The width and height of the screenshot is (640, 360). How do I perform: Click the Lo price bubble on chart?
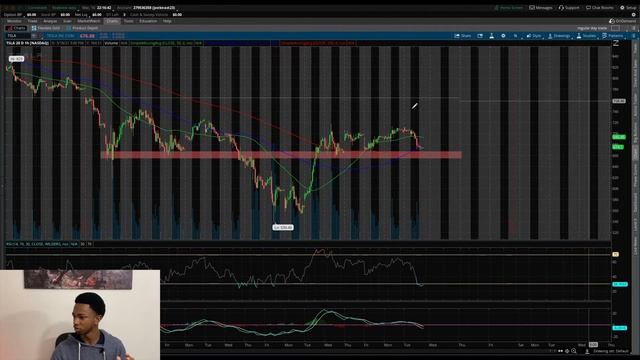(x=283, y=227)
